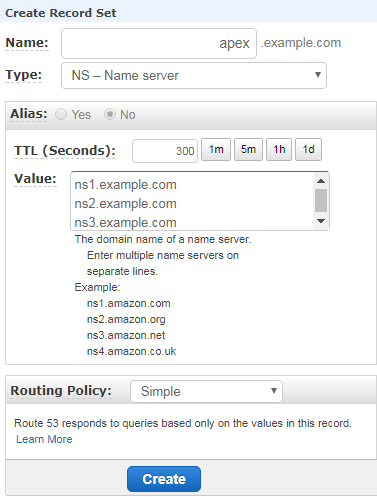
Task: Click the ns2.amazon.org example text
Action: (126, 319)
